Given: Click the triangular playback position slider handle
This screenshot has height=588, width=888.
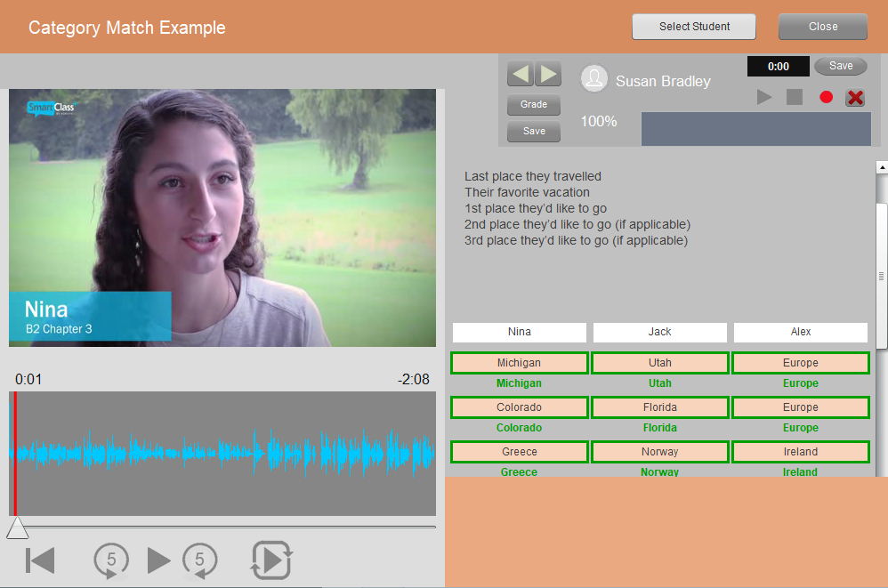Looking at the screenshot, I should pos(17,528).
